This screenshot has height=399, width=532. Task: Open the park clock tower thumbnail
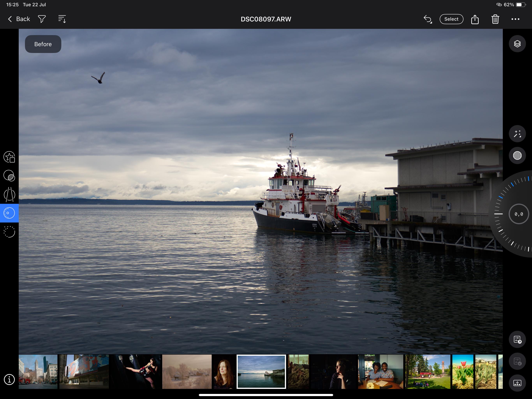[428, 372]
